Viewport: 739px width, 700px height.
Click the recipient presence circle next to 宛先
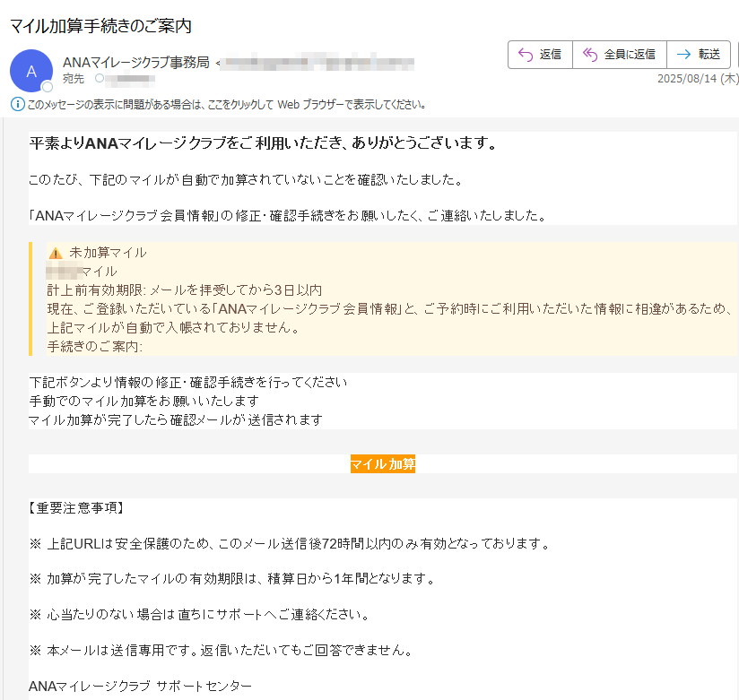click(100, 78)
